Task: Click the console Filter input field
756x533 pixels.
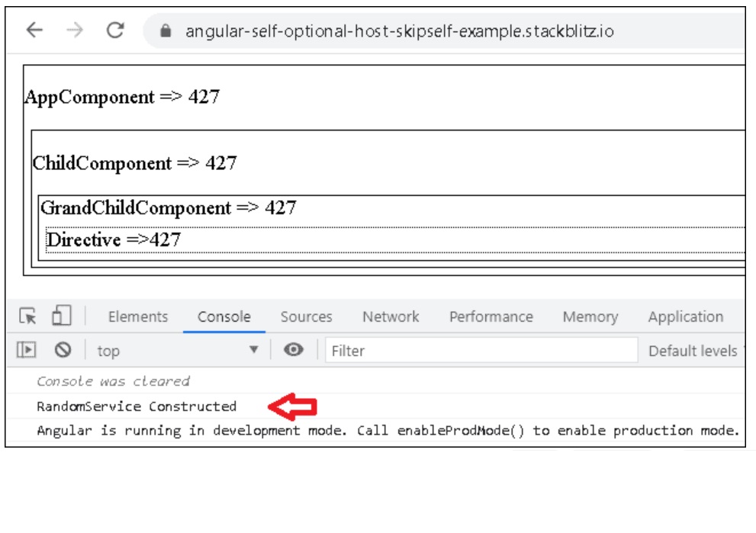Action: 481,351
